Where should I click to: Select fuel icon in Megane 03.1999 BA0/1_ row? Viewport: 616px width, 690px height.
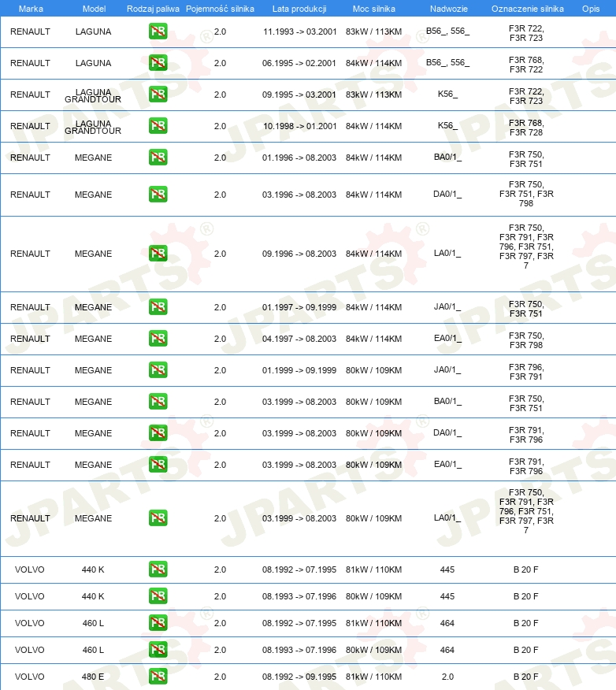(158, 402)
